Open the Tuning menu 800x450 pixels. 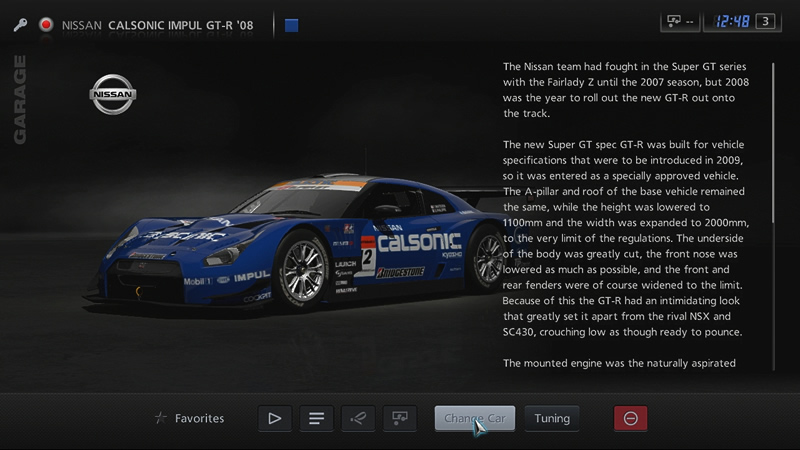click(x=551, y=418)
